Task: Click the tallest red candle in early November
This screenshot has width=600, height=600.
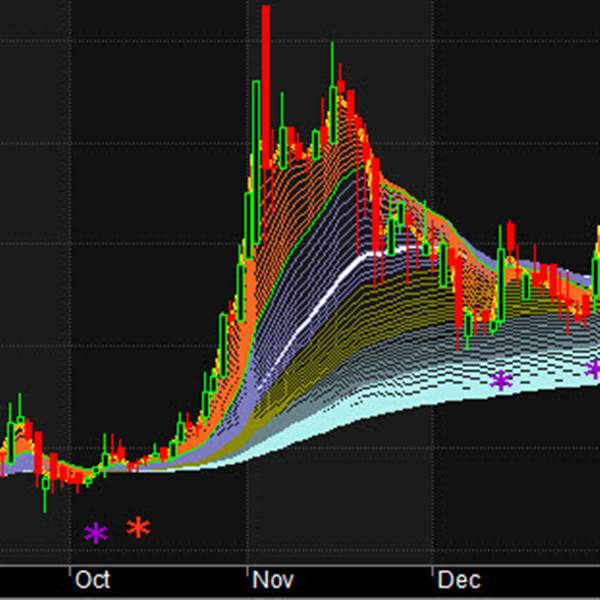Action: click(266, 87)
